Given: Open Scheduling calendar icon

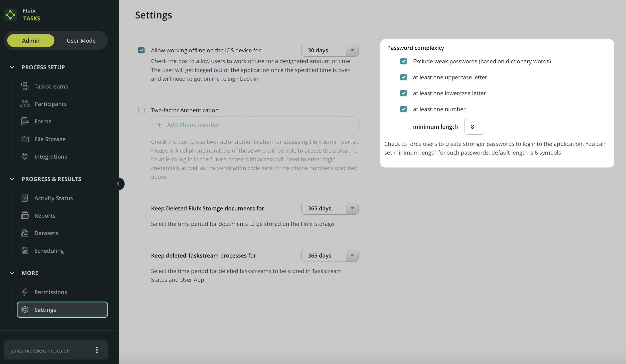Looking at the screenshot, I should (x=25, y=251).
